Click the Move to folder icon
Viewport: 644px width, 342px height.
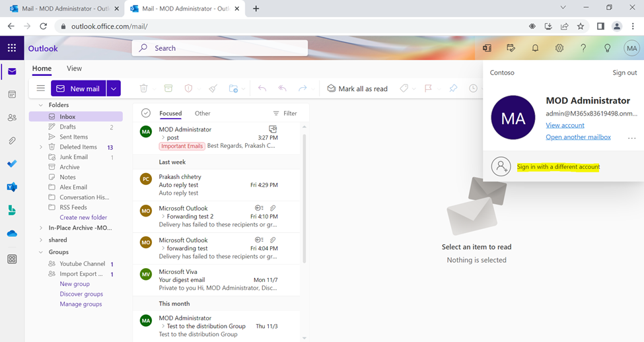coord(233,88)
